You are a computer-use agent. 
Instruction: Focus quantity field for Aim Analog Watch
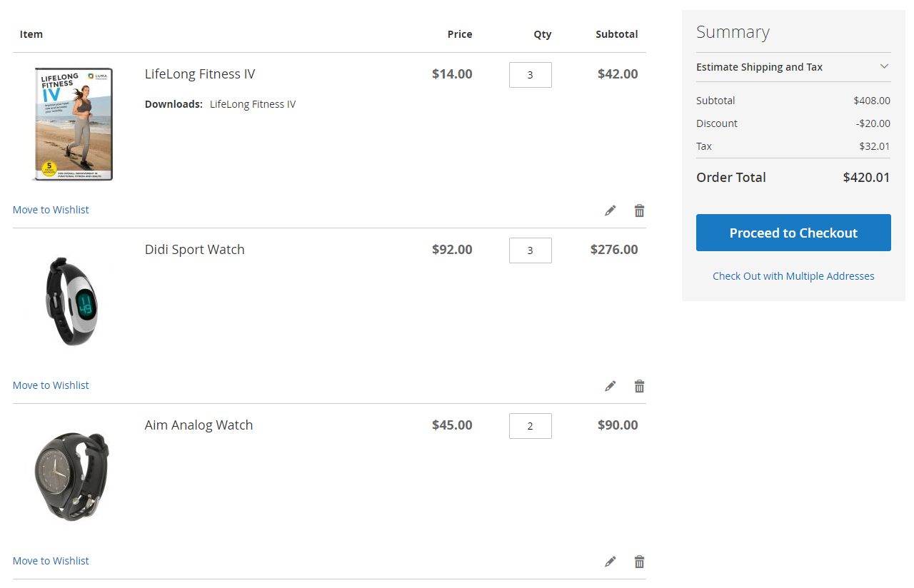[530, 426]
